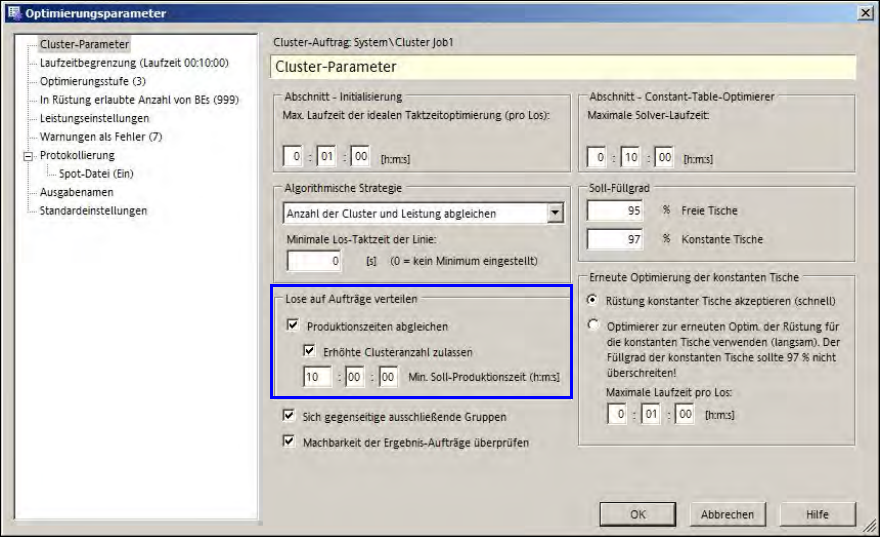Screen dimensions: 880x537
Task: Click hours field of Initialisierung Laufzeit
Action: [x=292, y=157]
